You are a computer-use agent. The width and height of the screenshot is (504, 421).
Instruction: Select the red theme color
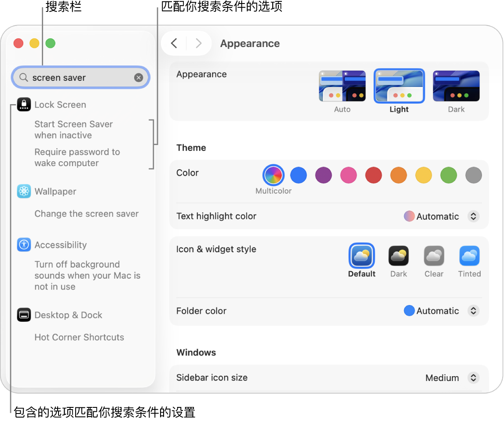(373, 175)
